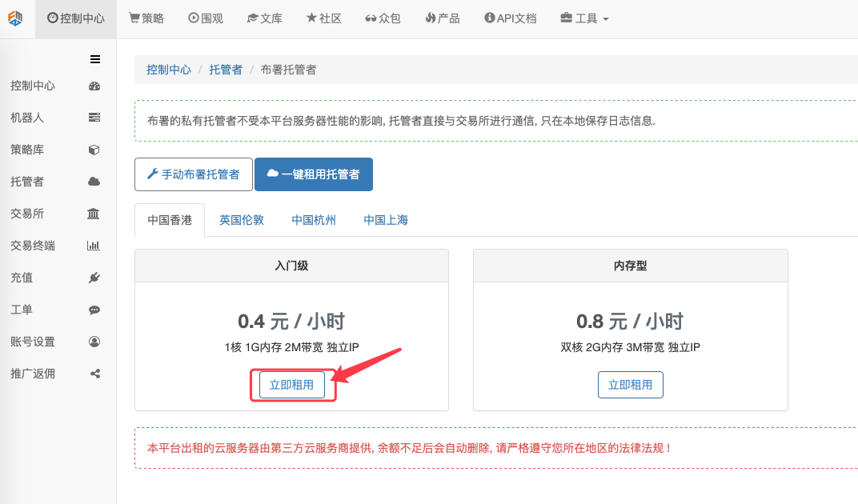This screenshot has width=858, height=504.
Task: Open 围观 in the top navbar
Action: [x=206, y=18]
